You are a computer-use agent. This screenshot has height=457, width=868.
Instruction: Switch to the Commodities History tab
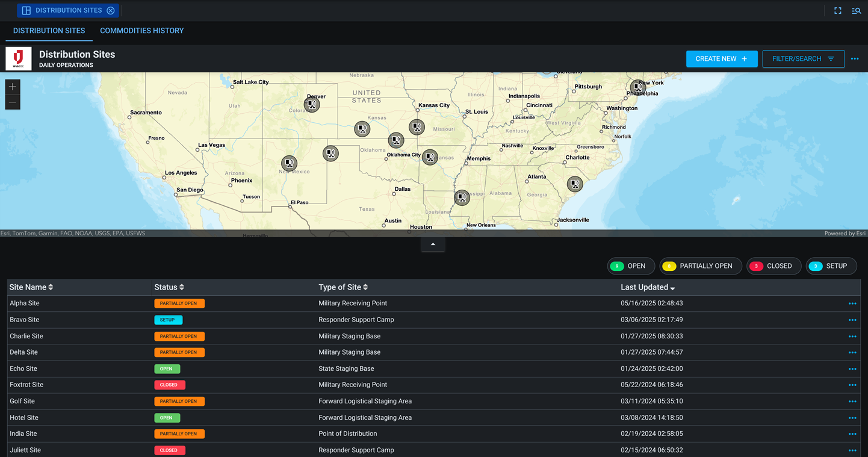141,31
